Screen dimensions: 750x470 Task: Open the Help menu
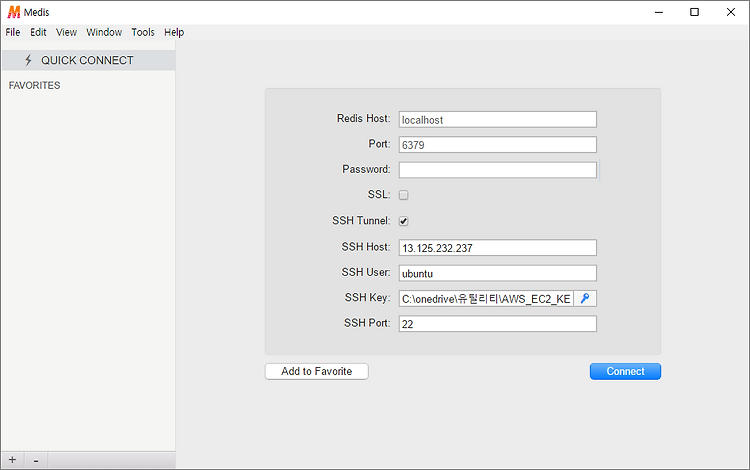point(174,32)
